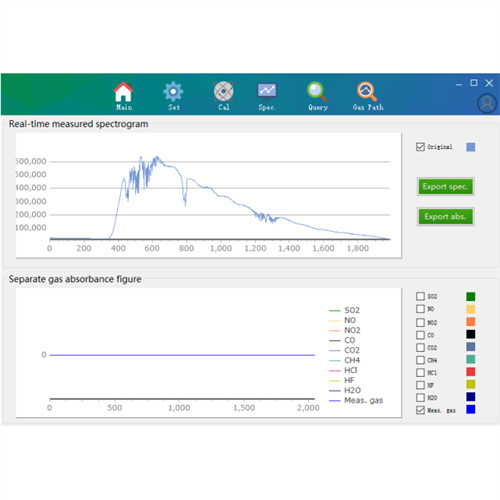
Task: Click the Export spec. button
Action: coord(445,186)
